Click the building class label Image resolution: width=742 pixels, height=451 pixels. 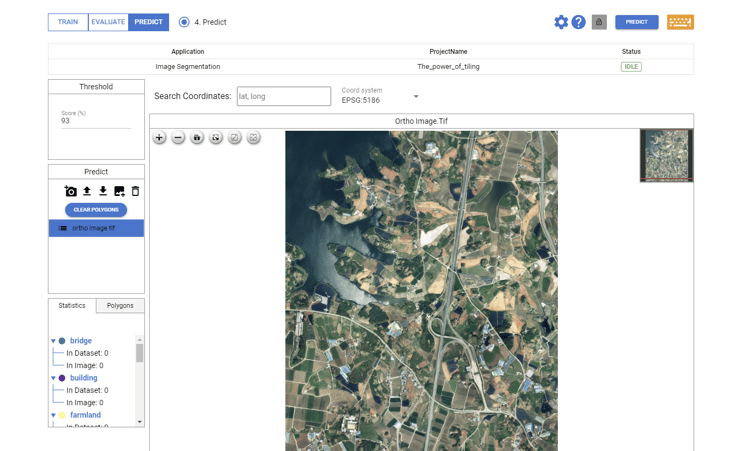pos(84,378)
